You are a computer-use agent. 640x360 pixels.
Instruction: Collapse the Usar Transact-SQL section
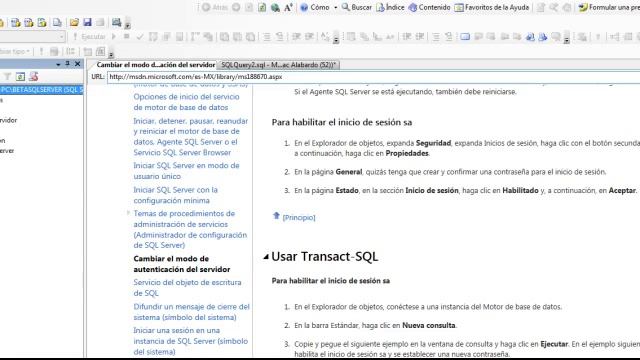(266, 257)
